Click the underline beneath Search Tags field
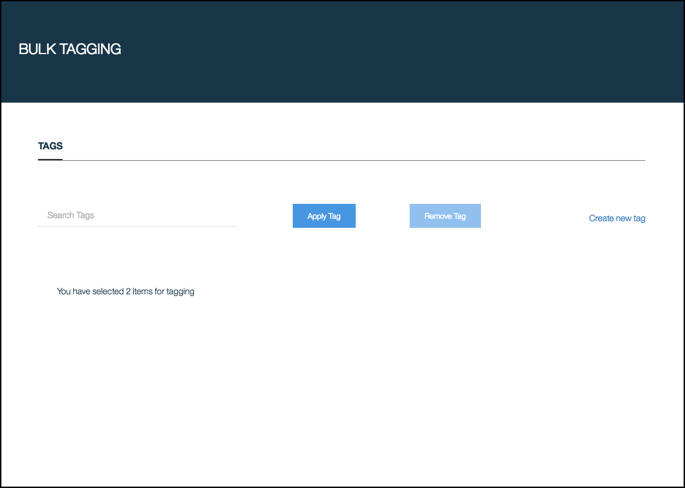Viewport: 685px width, 488px height. pos(137,226)
